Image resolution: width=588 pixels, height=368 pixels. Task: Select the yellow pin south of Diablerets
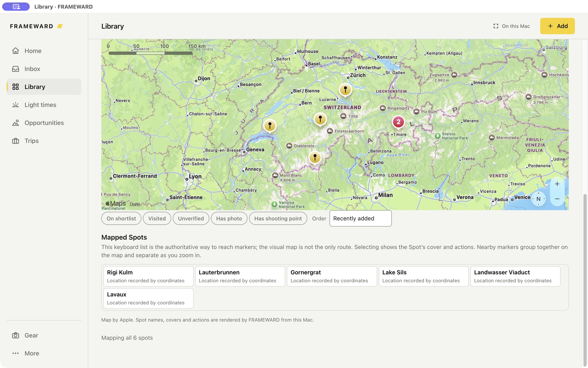pyautogui.click(x=315, y=158)
